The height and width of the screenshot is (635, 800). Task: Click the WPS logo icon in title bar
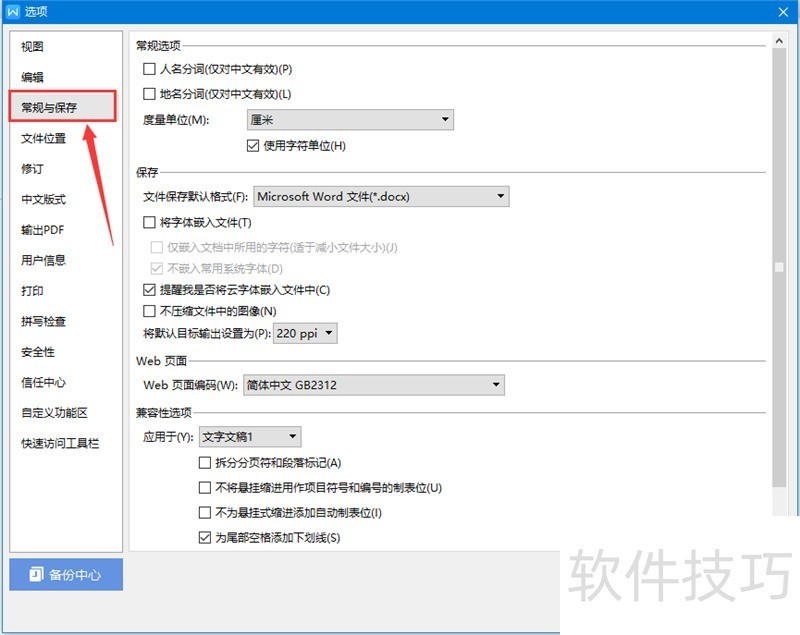click(x=13, y=11)
